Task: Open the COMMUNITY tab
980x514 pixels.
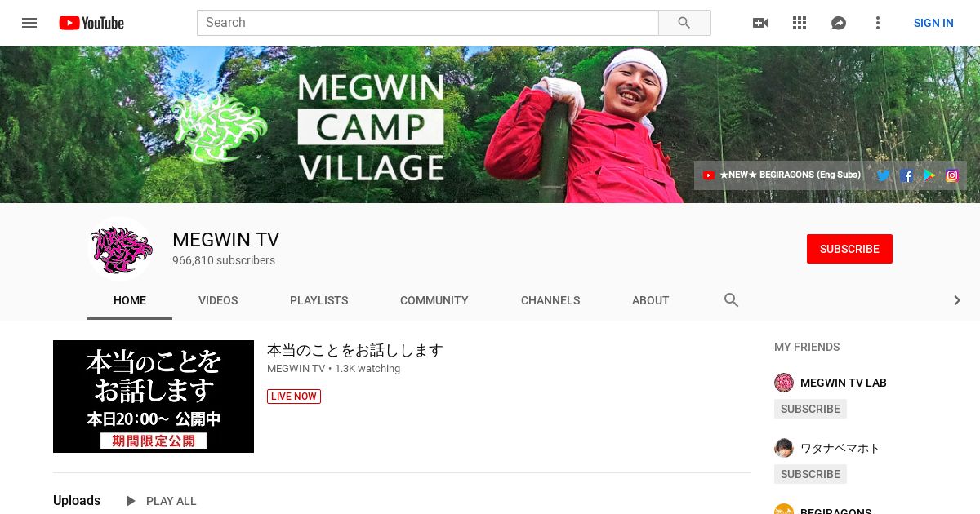Action: coord(434,300)
